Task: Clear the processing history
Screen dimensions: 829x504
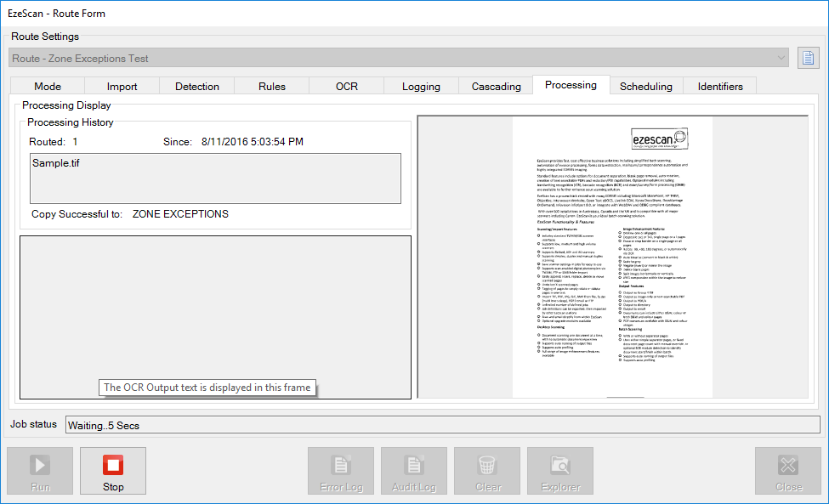Action: pos(487,471)
